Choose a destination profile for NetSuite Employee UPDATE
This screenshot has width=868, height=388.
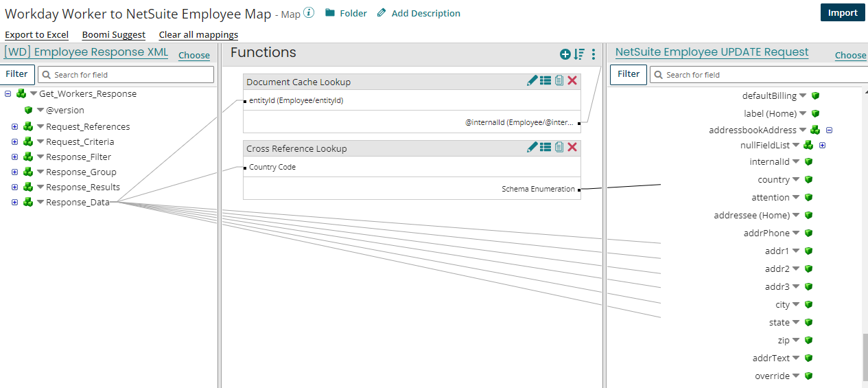click(x=851, y=56)
